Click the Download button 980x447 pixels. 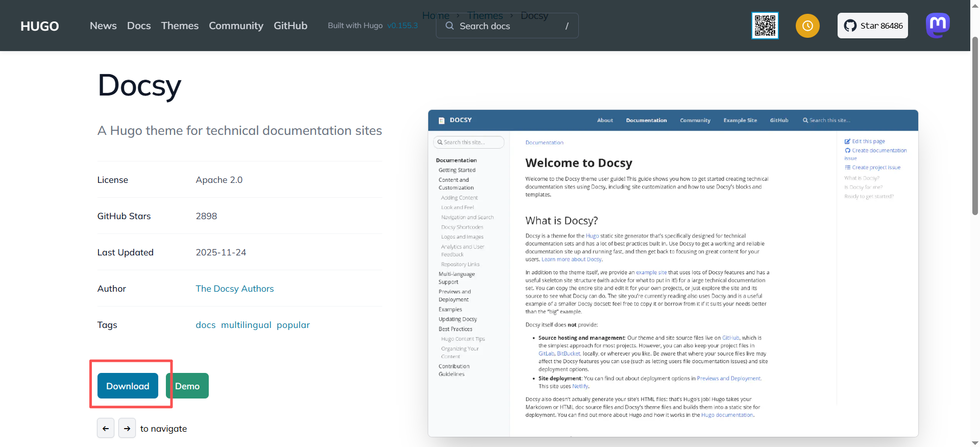click(x=128, y=386)
